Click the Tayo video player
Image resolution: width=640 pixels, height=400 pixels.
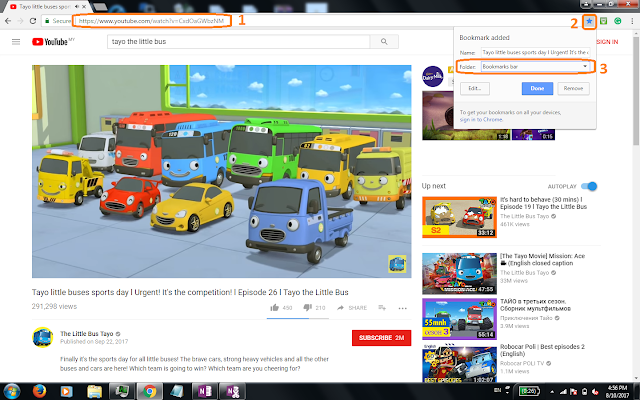[x=222, y=171]
